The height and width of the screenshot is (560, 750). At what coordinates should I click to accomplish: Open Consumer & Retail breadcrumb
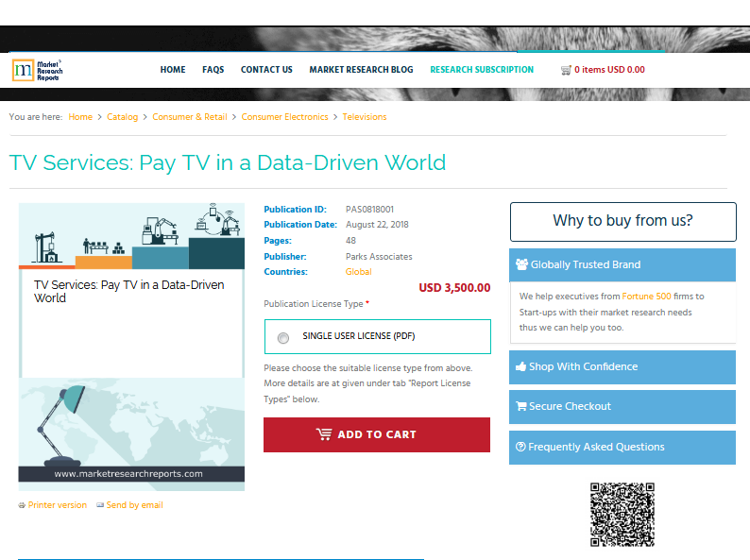[x=190, y=117]
